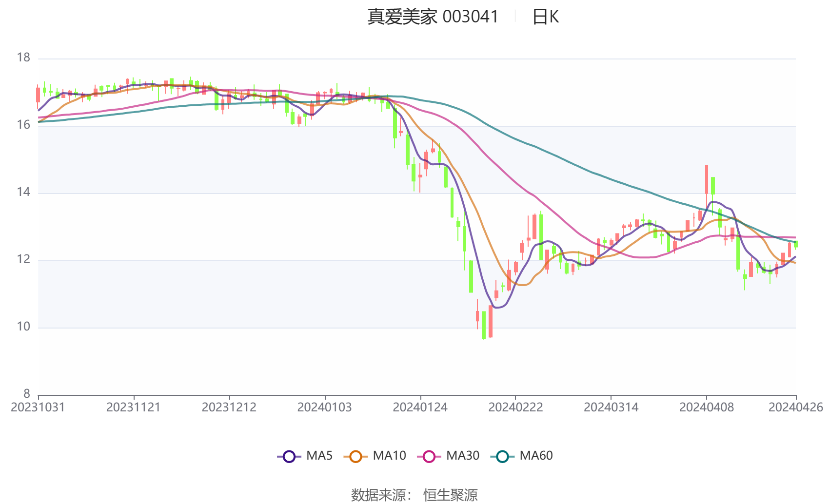Screen dimensions: 829x504
Task: Click the 20240103 date axis label
Action: [325, 407]
